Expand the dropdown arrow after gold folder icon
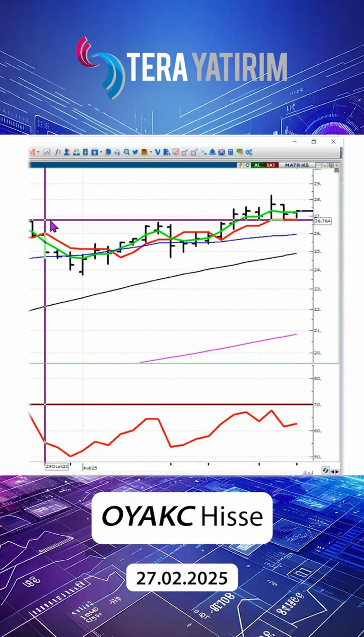 (x=151, y=152)
